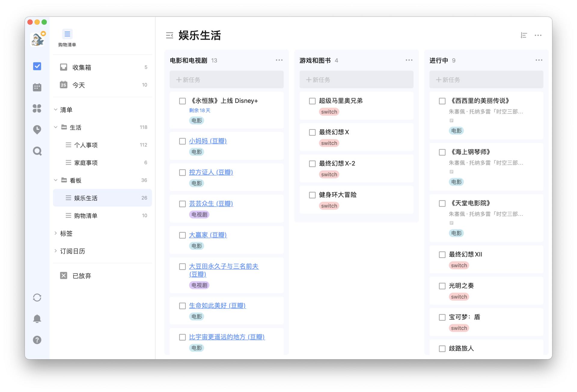Viewport: 577px width, 392px height.
Task: Open the 电影和电视剧 column options menu
Action: coord(279,60)
